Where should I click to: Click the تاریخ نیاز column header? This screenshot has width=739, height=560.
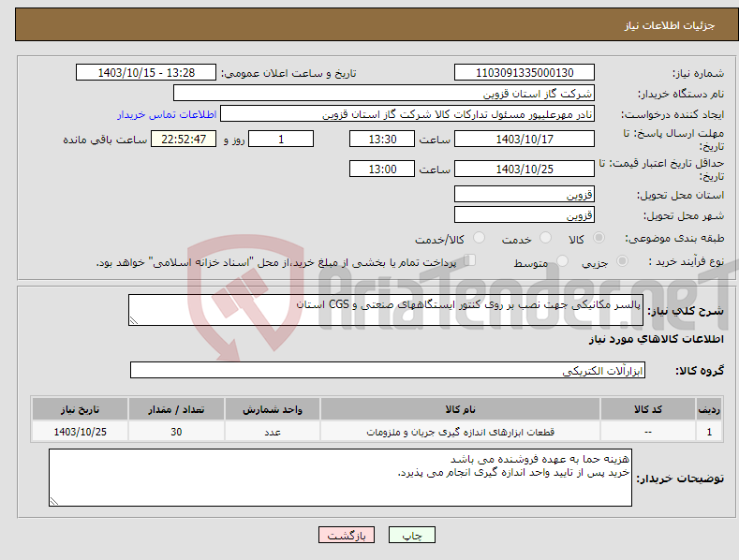tap(81, 409)
